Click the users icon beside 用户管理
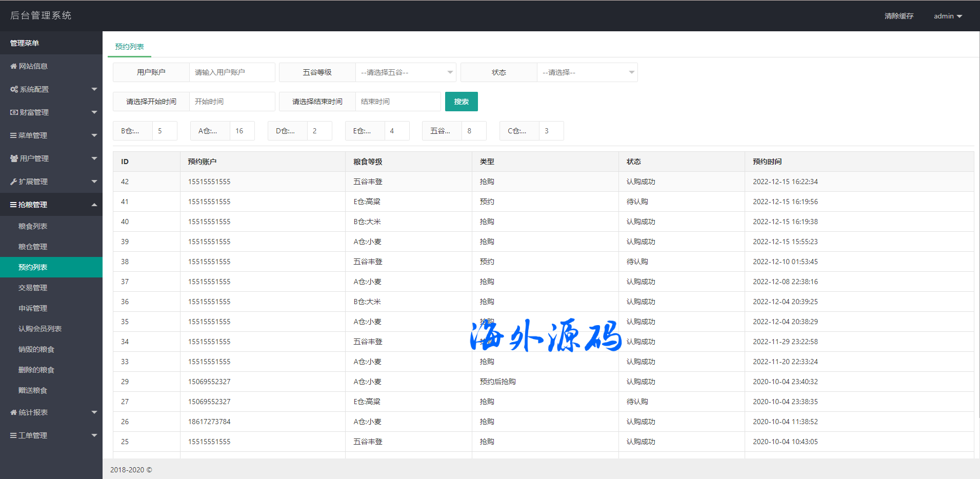 point(14,158)
